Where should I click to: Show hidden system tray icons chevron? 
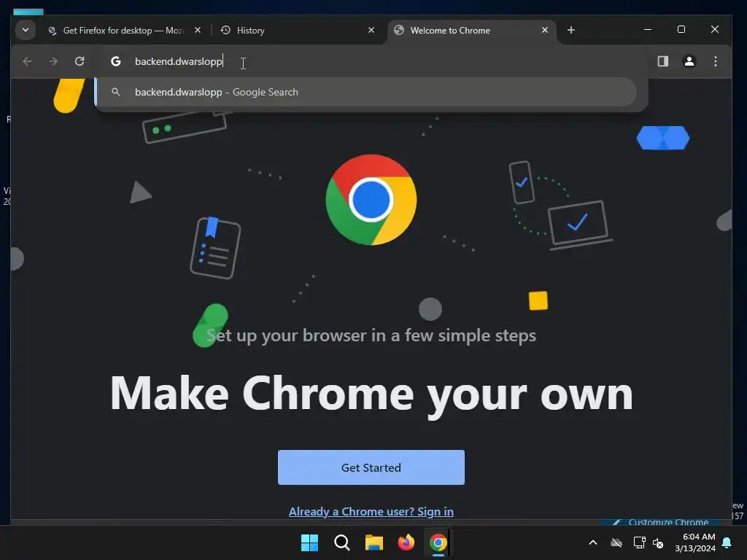coord(593,542)
